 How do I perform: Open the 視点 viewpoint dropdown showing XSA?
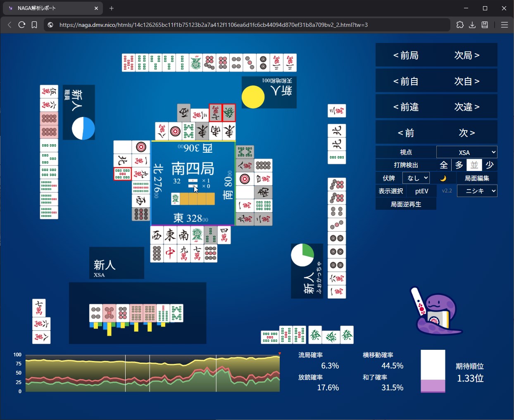(466, 152)
